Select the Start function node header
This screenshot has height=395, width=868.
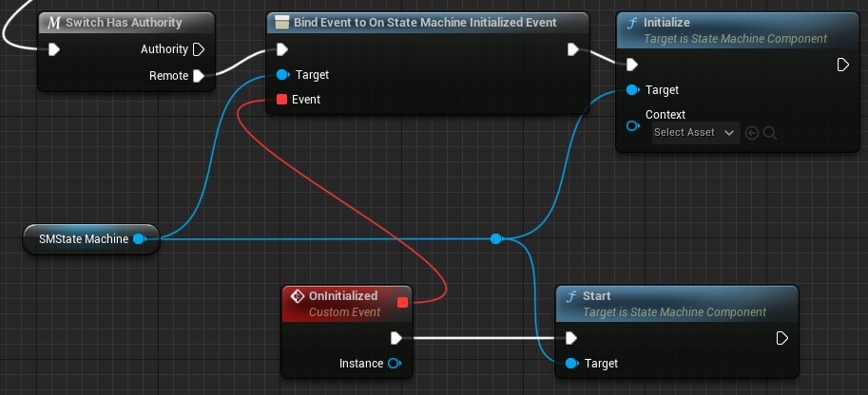coord(675,303)
